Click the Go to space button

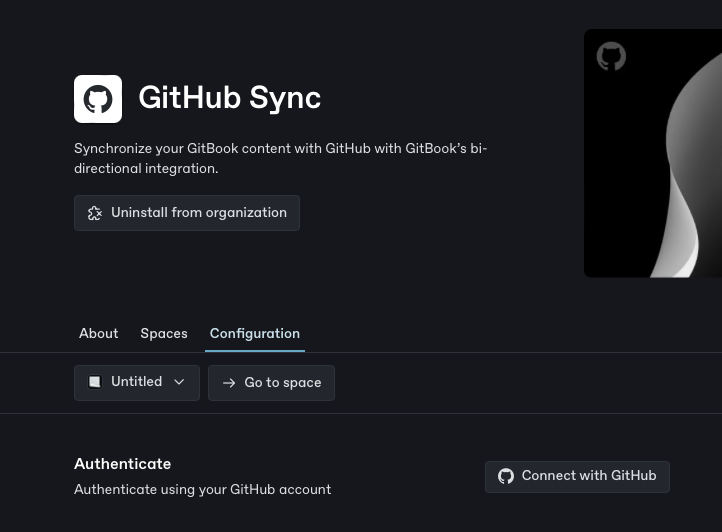[271, 383]
